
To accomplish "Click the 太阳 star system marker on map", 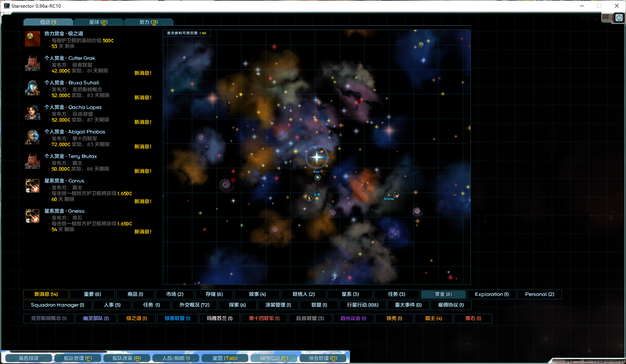I will 310,198.
